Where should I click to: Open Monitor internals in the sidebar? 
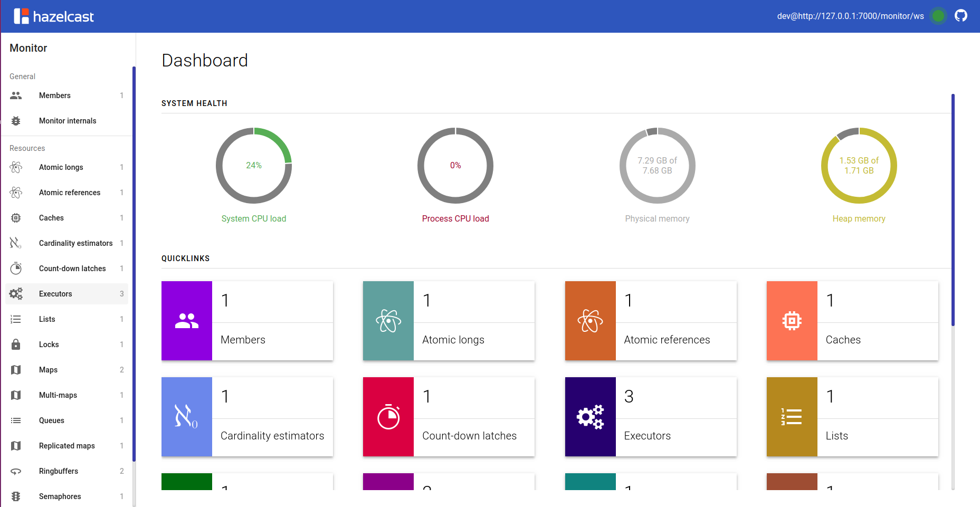coord(66,121)
